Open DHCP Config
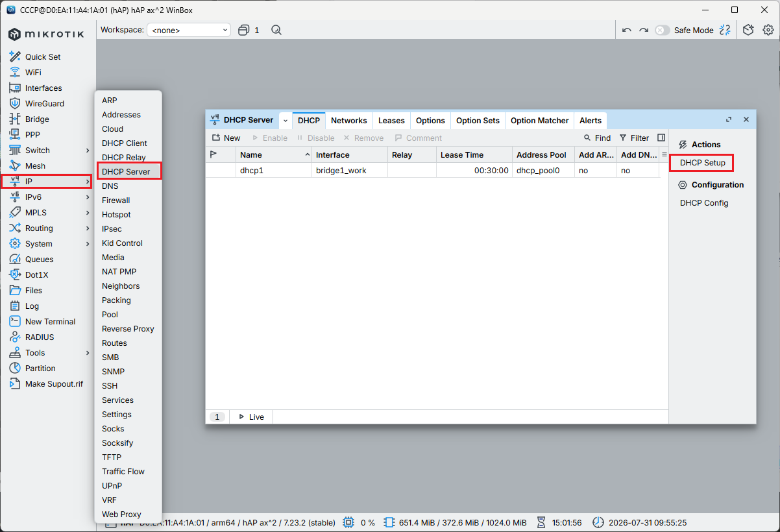This screenshot has width=780, height=532. 704,203
